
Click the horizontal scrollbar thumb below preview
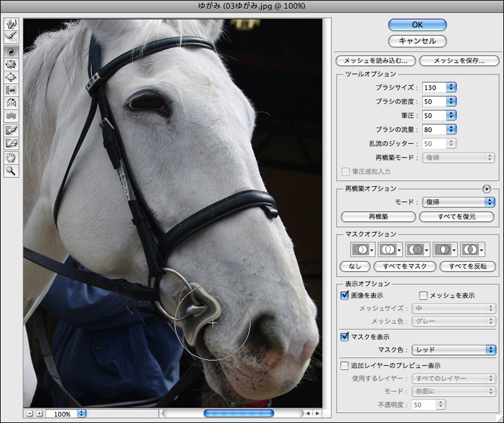[x=238, y=414]
